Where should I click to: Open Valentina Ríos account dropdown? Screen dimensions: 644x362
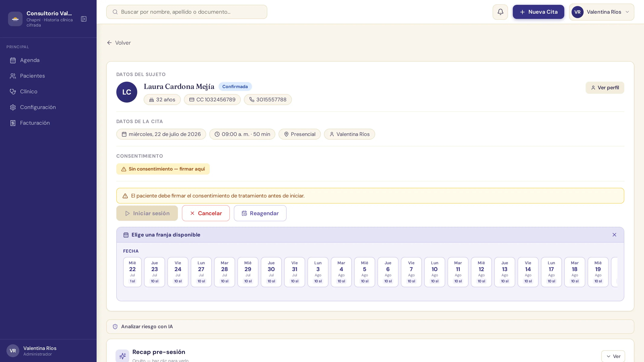602,12
